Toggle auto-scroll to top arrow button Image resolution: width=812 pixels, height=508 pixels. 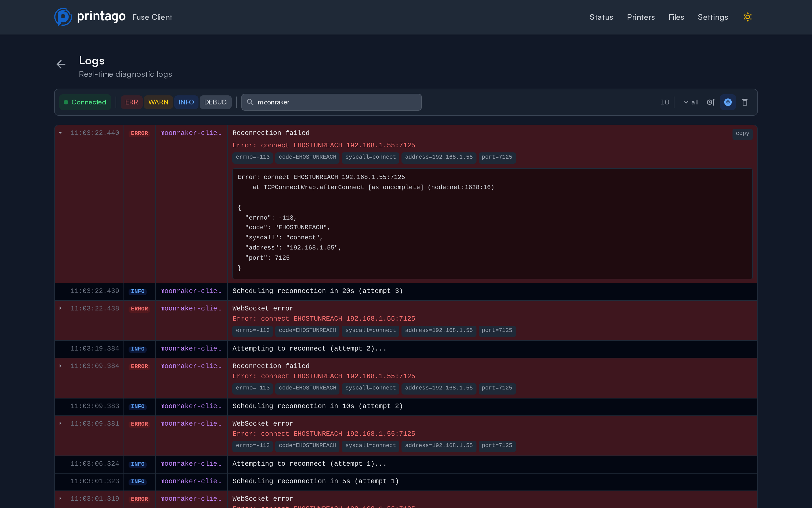(728, 102)
